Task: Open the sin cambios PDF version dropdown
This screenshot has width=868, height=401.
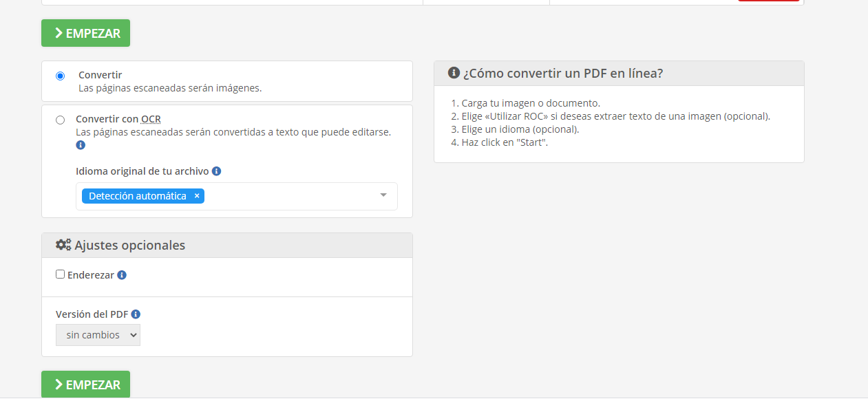Action: click(98, 335)
